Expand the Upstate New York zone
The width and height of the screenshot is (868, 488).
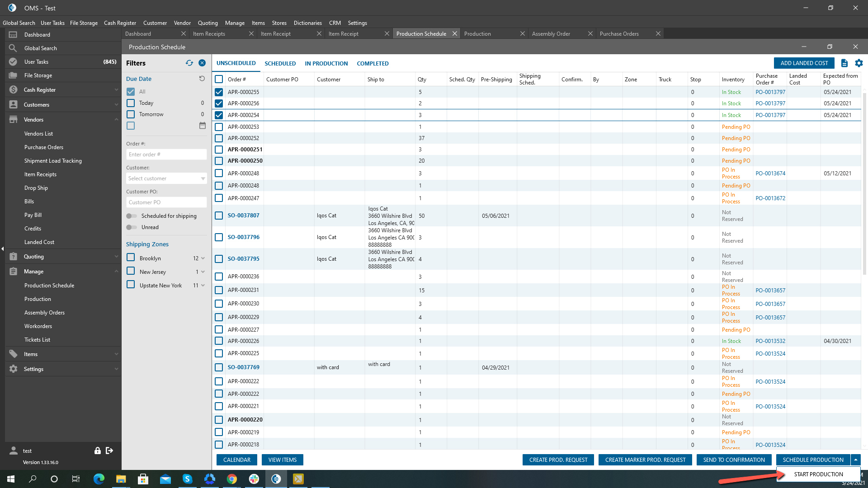click(x=203, y=286)
